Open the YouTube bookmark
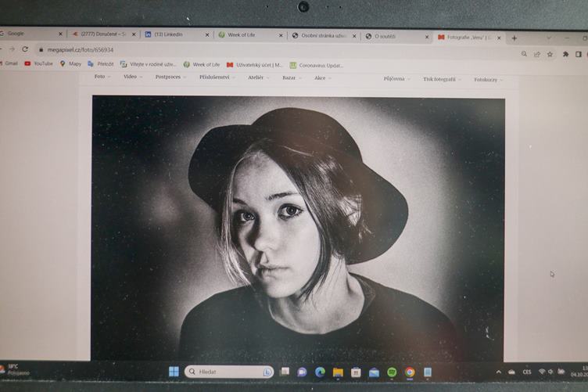The image size is (588, 392). click(38, 63)
